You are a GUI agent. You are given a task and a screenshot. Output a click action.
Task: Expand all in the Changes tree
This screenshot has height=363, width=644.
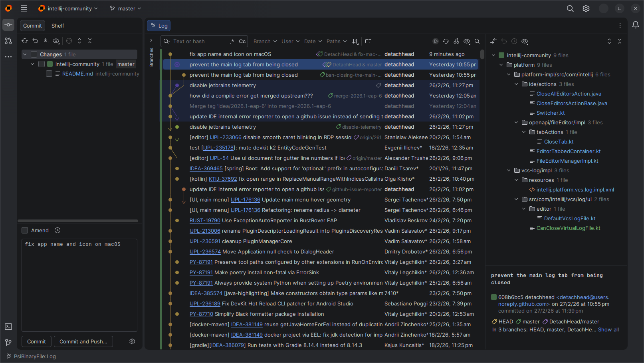click(x=79, y=41)
